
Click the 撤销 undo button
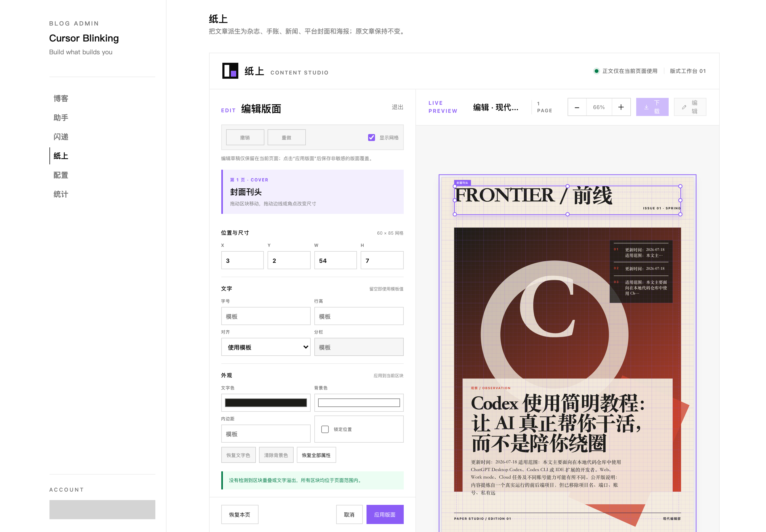tap(245, 137)
